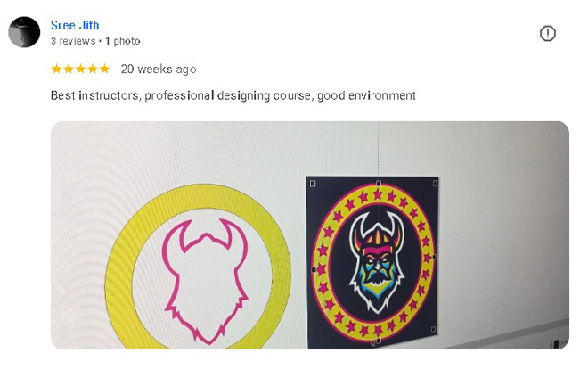Click right-middle selection handle of viking badge
The width and height of the screenshot is (588, 378).
(434, 257)
